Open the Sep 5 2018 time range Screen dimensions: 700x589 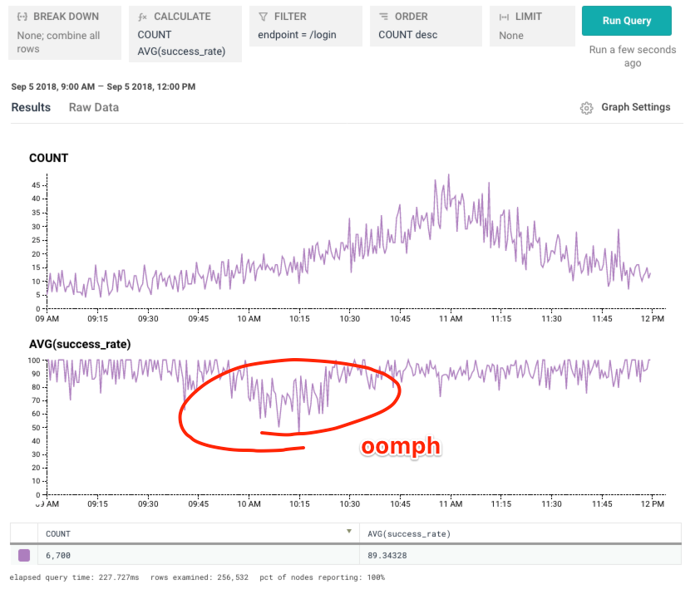tap(103, 86)
